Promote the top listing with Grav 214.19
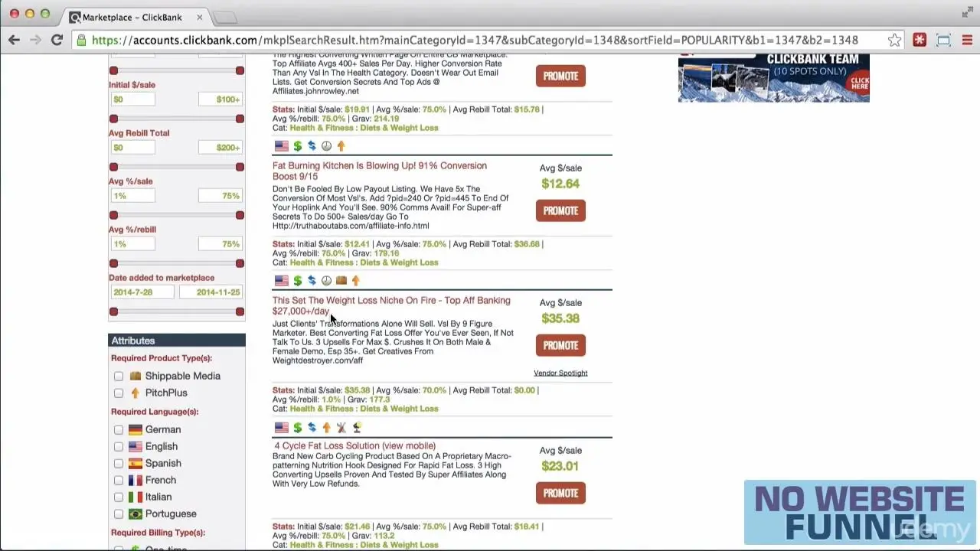Viewport: 980px width, 551px height. (560, 76)
